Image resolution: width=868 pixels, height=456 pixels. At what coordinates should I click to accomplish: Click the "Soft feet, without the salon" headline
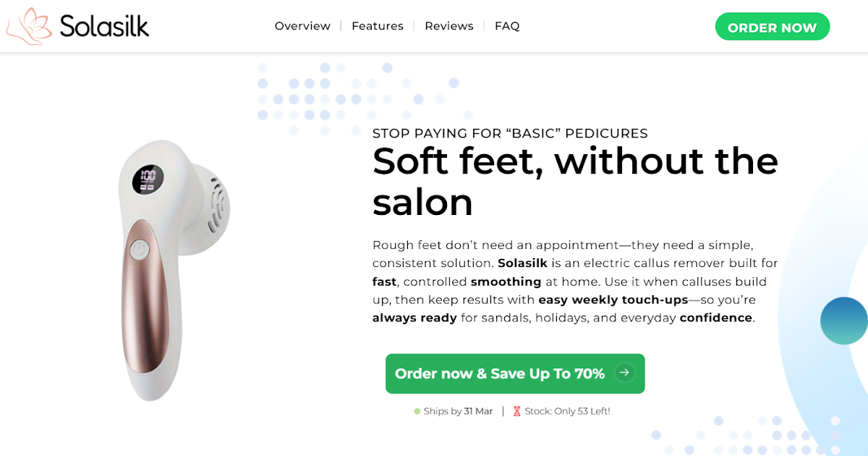[575, 181]
